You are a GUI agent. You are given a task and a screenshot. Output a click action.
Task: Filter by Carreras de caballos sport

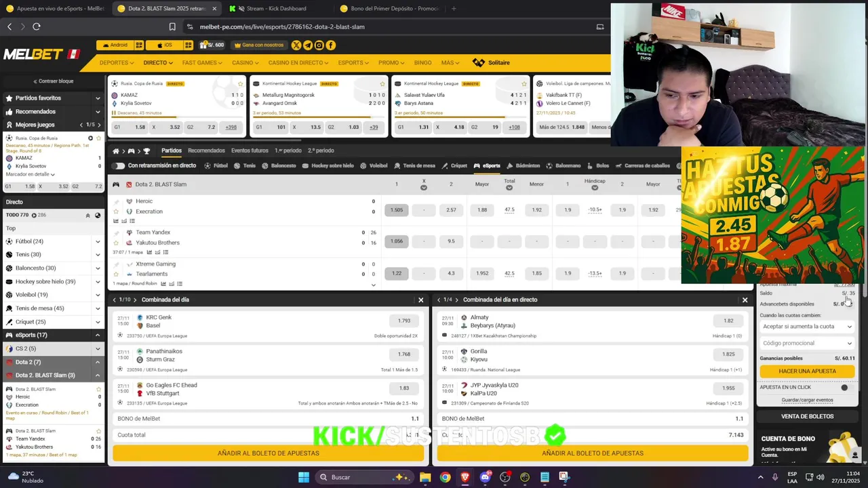[642, 165]
